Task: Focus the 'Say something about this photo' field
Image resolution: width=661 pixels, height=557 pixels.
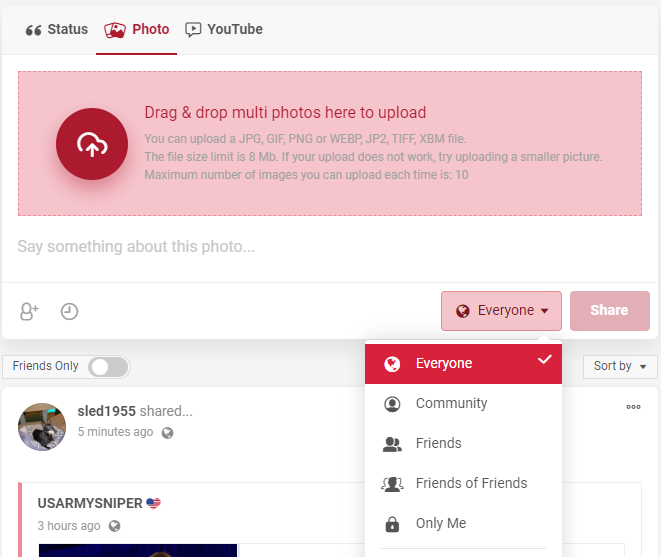Action: pyautogui.click(x=330, y=247)
